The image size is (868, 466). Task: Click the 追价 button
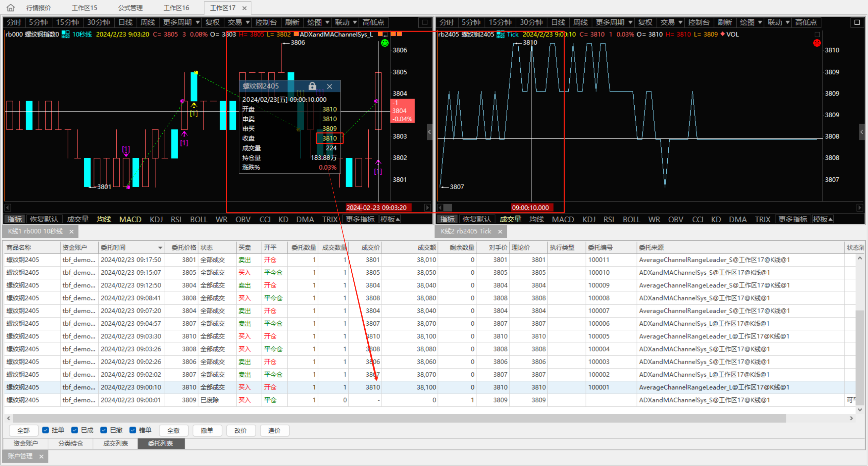point(274,431)
